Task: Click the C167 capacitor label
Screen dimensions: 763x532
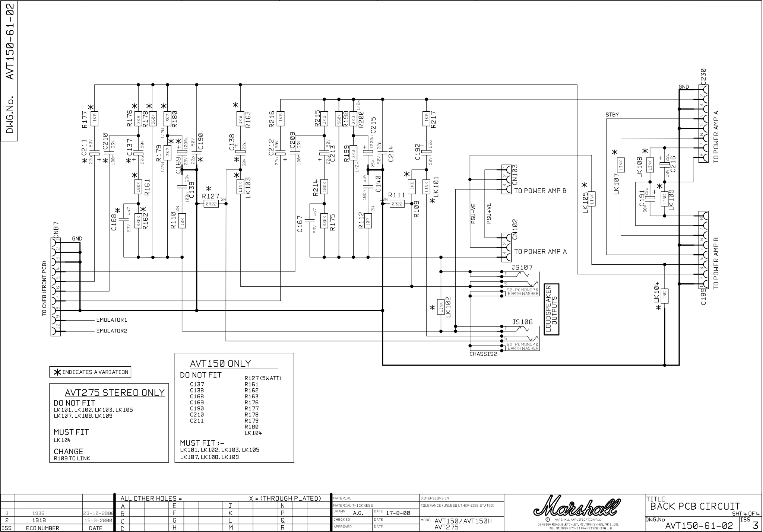Action: point(300,224)
